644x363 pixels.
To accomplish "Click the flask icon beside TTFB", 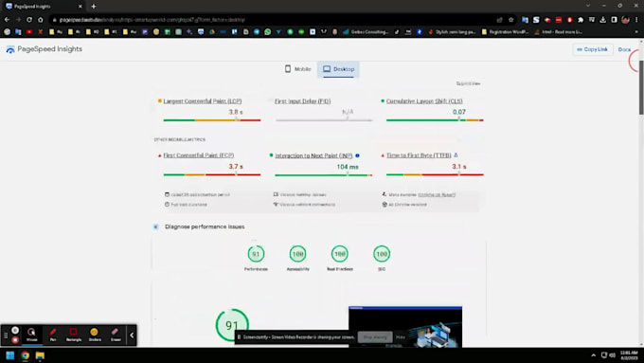I will (x=456, y=155).
